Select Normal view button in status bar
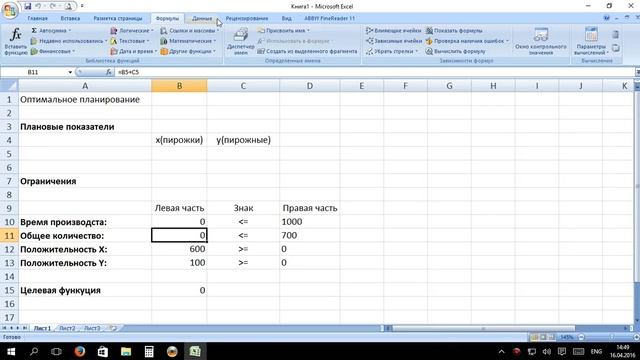 [534, 337]
